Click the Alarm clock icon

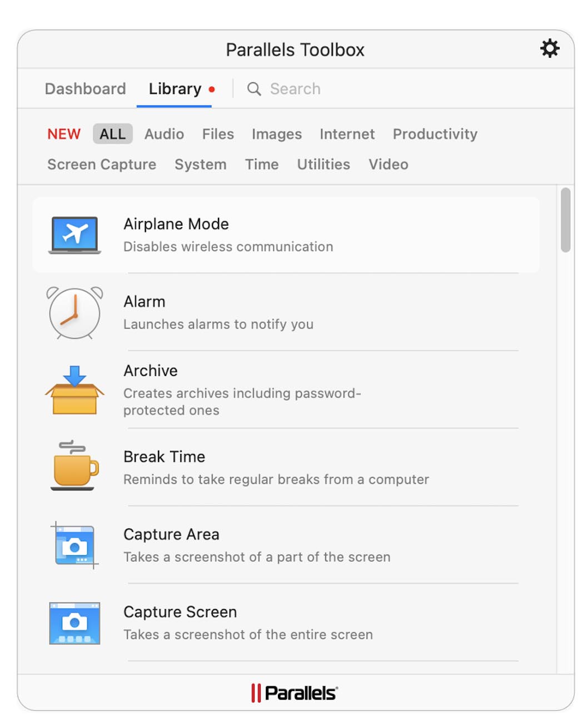[x=74, y=312]
